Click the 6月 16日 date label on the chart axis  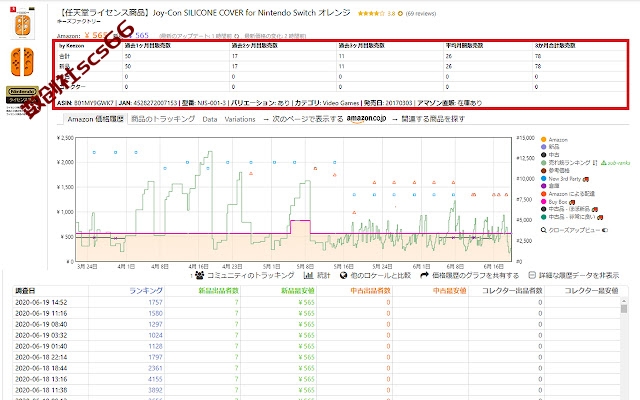click(x=493, y=267)
